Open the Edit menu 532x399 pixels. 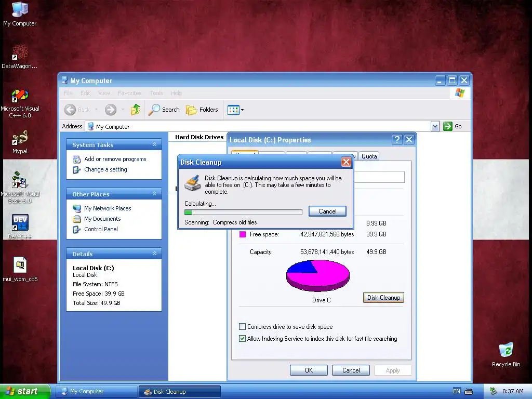[85, 93]
